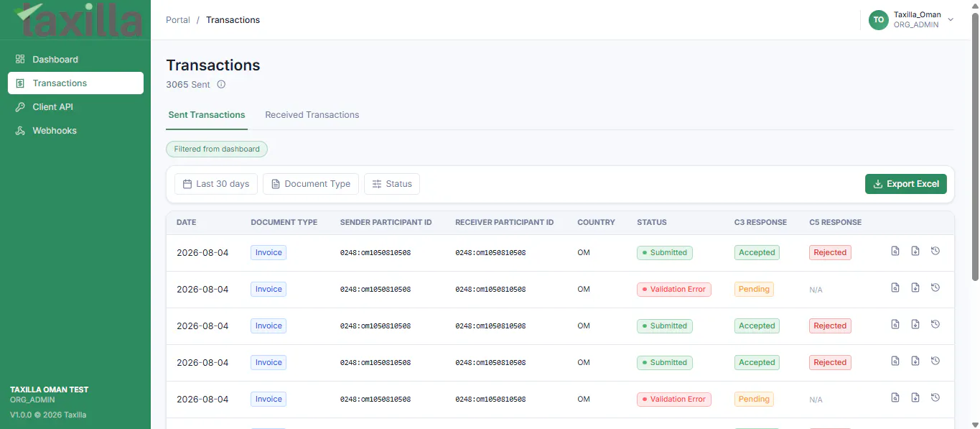Click Submitted badge in fourth table row
Screen dimensions: 980x429
tap(665, 363)
